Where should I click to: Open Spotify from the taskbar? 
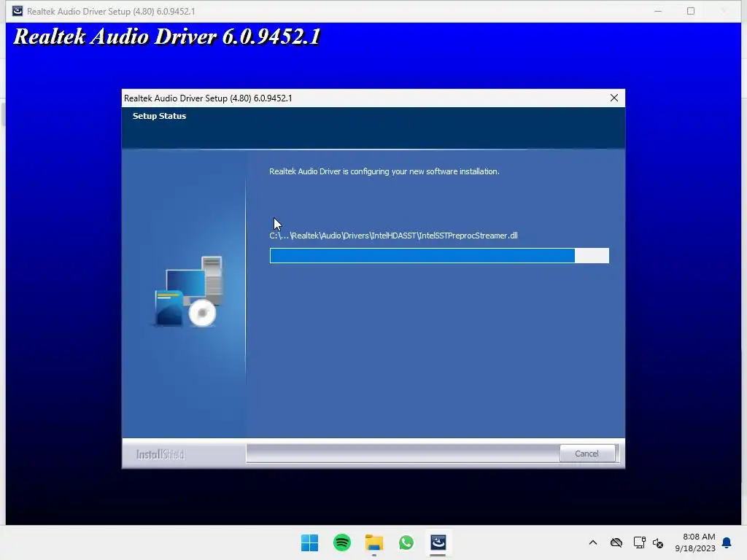click(x=342, y=542)
